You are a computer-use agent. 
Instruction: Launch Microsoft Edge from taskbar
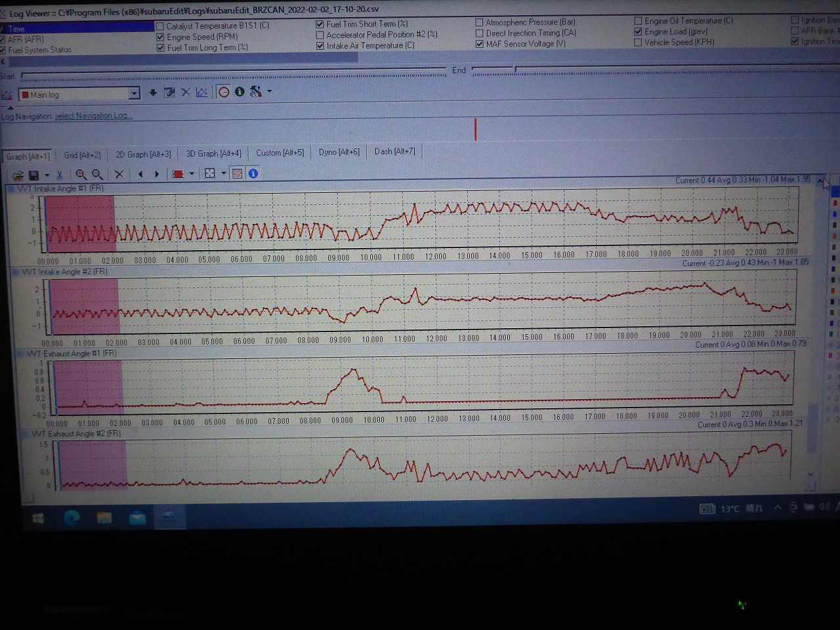click(x=72, y=518)
